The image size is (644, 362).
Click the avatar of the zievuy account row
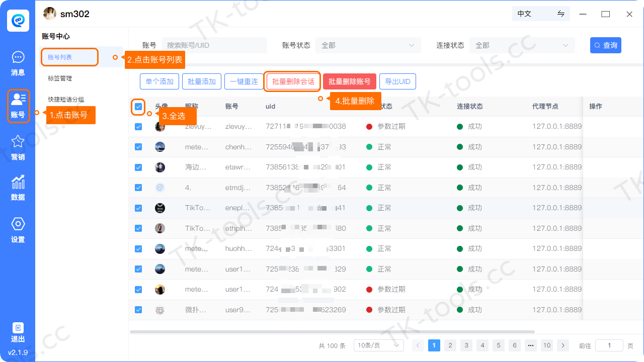click(x=160, y=127)
